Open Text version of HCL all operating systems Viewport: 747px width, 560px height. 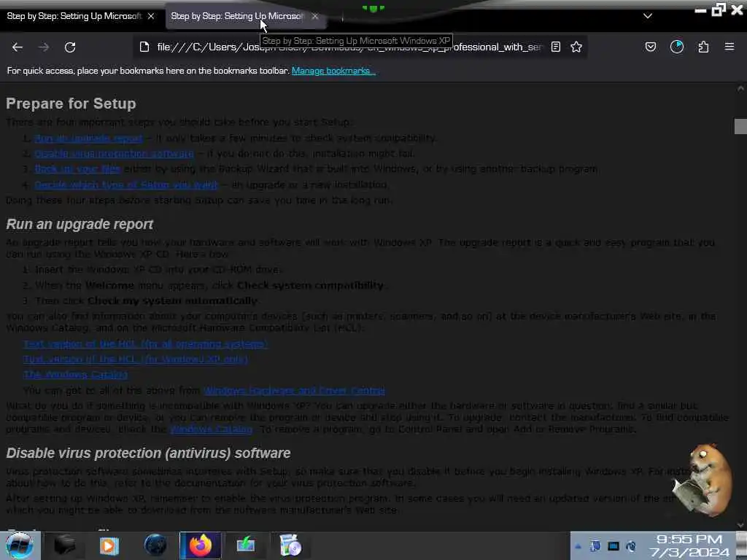pyautogui.click(x=146, y=344)
